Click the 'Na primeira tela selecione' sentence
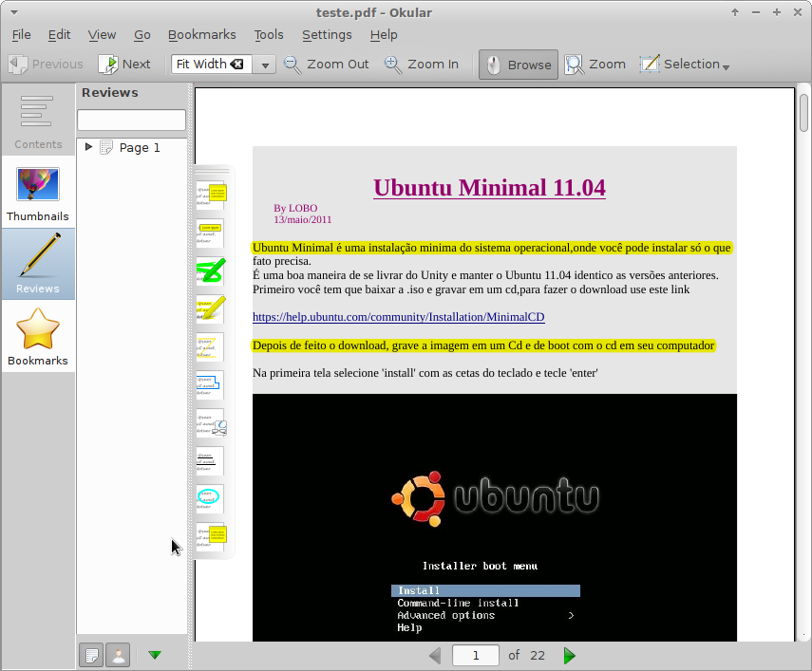The height and width of the screenshot is (671, 812). coord(425,373)
